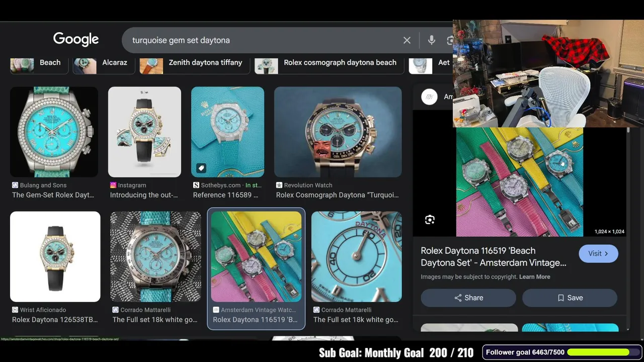Open Corrado Mattarelli dial close-up thumbnail
The image size is (644, 362).
pos(357,256)
